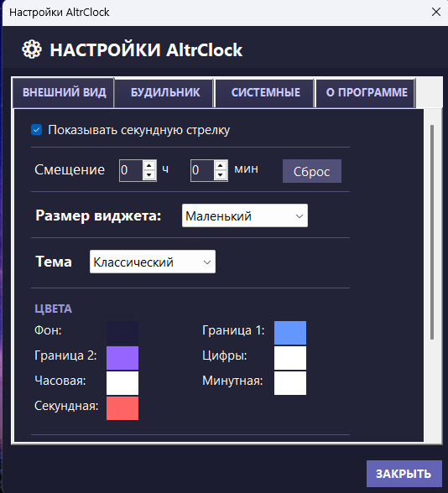Close the Настройки AltrClock window
This screenshot has width=448, height=493.
[x=435, y=12]
